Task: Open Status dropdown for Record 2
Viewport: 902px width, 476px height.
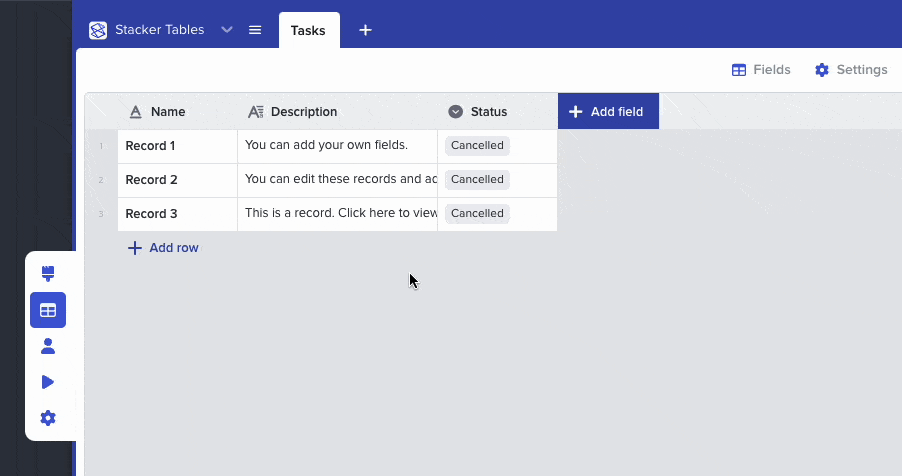Action: (x=477, y=180)
